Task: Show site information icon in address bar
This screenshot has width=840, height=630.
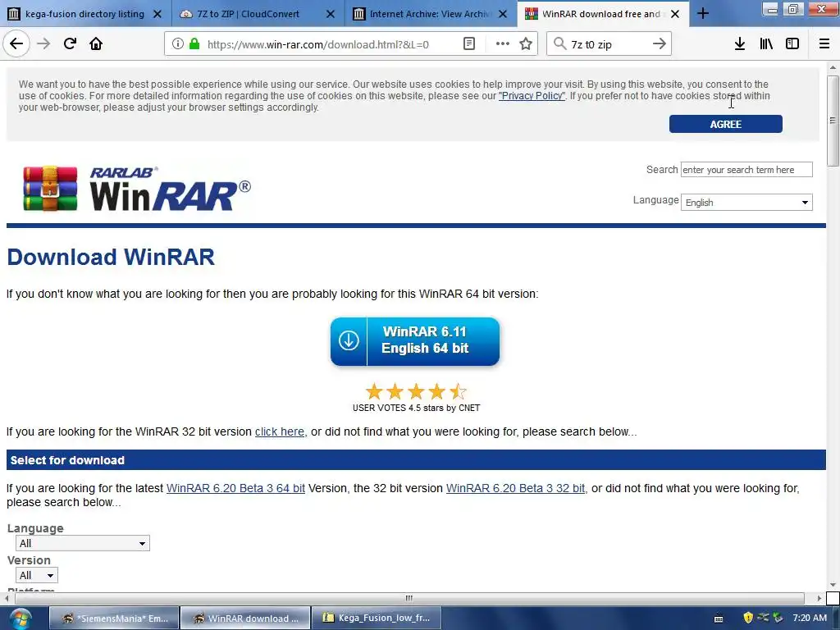Action: [177, 44]
